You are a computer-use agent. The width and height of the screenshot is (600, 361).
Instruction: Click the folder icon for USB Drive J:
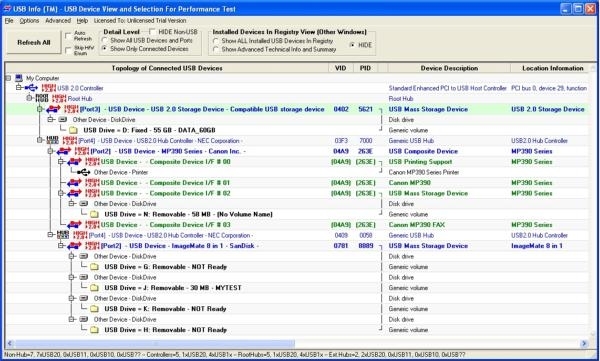[x=94, y=288]
